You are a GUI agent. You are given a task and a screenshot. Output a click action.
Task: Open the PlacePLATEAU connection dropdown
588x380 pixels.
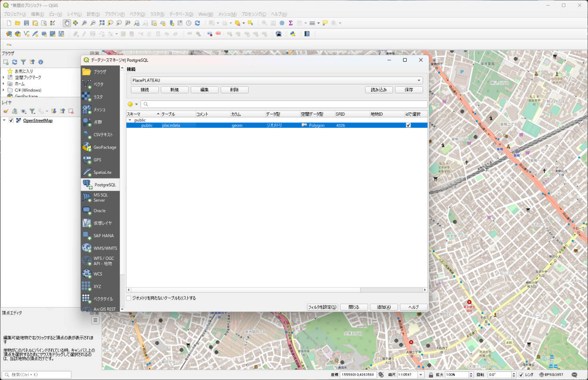pos(277,80)
